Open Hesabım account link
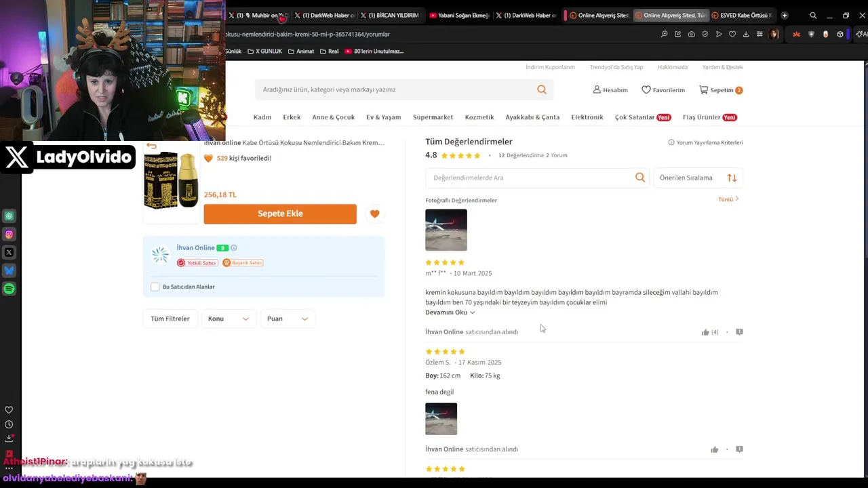 coord(610,90)
